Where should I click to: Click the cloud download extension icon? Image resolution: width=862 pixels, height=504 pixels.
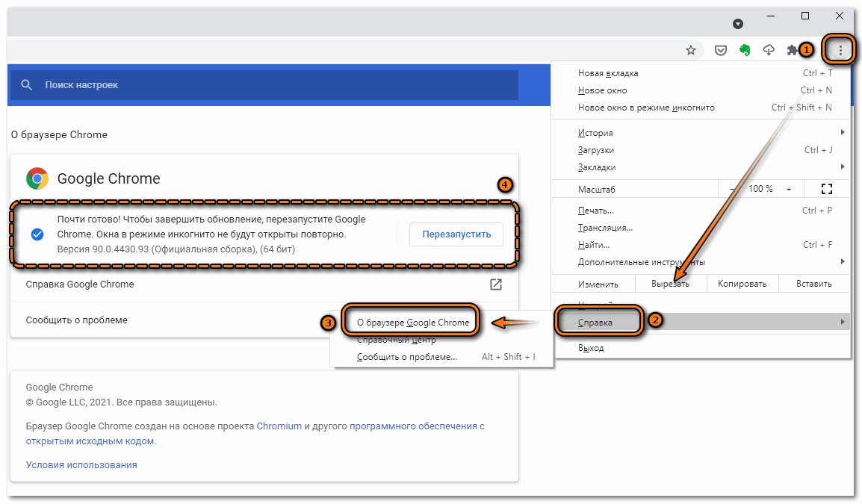[x=769, y=51]
